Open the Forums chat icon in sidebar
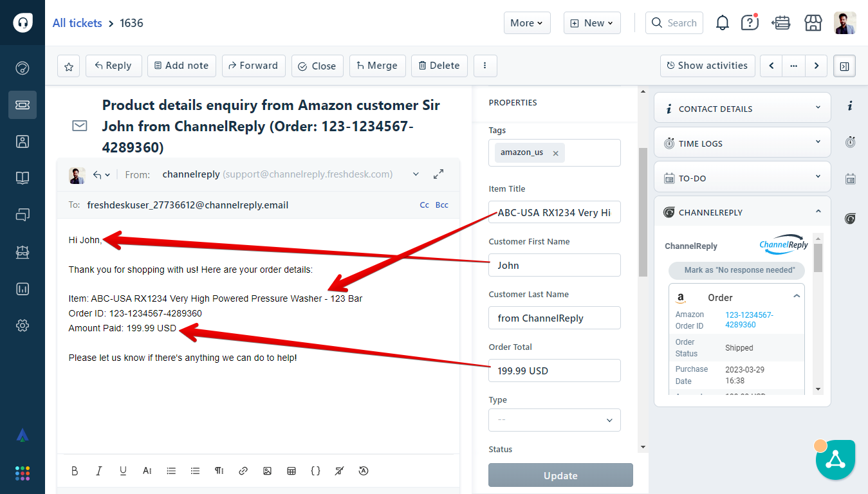This screenshot has height=494, width=868. pyautogui.click(x=23, y=215)
